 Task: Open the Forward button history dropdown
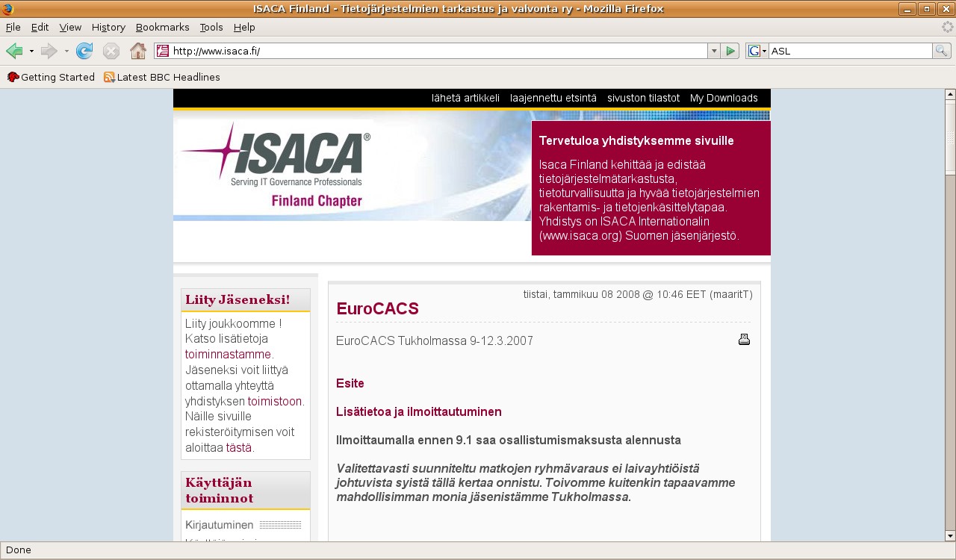click(x=66, y=51)
